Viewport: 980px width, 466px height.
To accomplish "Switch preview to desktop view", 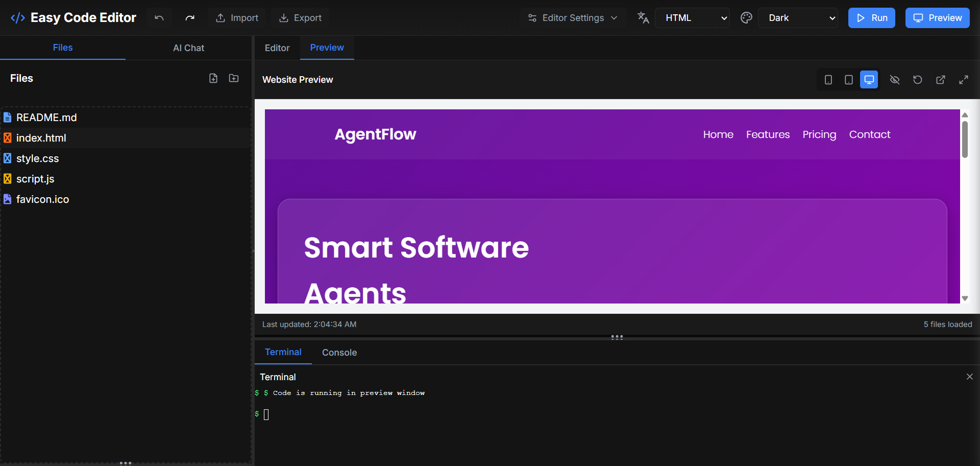I will pos(869,80).
